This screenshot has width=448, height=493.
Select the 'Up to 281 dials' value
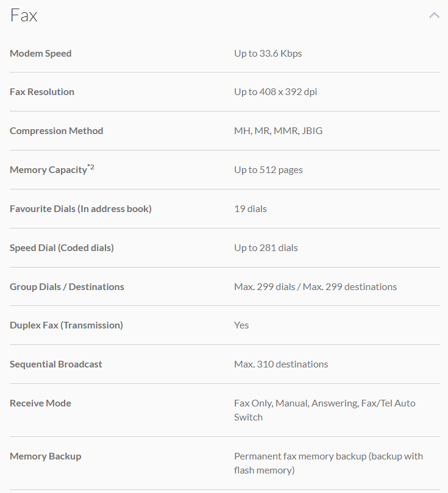pyautogui.click(x=266, y=247)
